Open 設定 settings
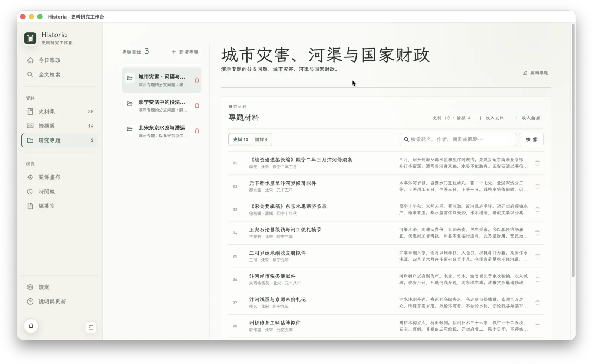The width and height of the screenshot is (593, 364). [60, 287]
